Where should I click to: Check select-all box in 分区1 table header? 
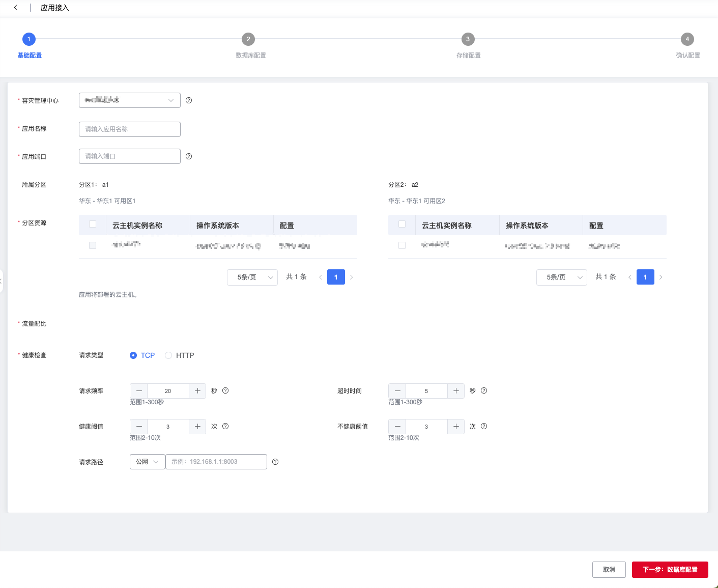tap(93, 224)
